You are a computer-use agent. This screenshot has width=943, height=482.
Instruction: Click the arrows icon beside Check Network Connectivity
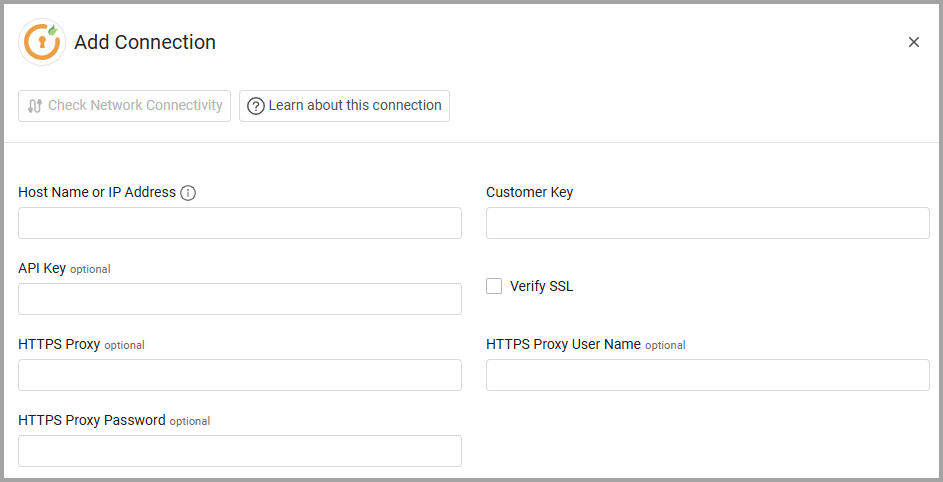[x=35, y=106]
